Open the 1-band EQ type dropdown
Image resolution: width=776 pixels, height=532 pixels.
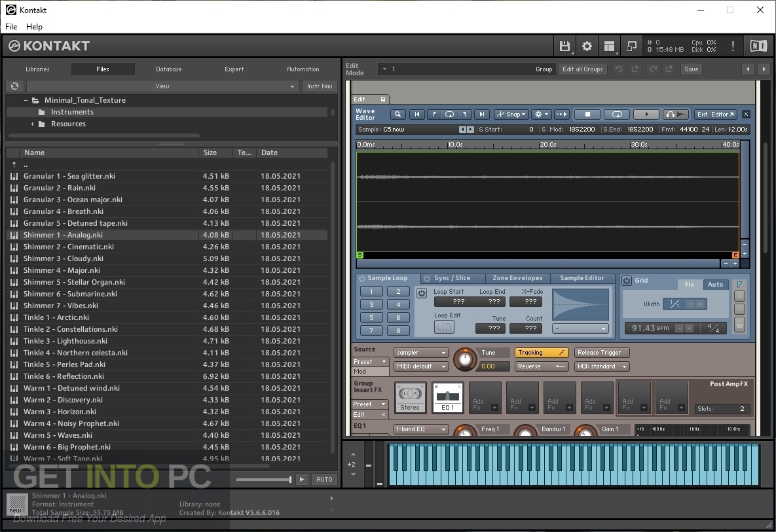click(x=421, y=429)
